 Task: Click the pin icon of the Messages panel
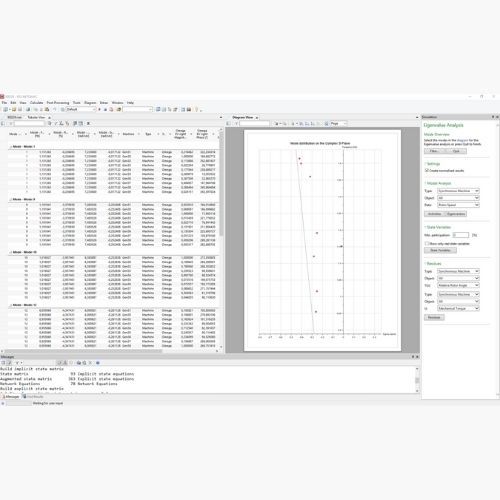click(413, 357)
